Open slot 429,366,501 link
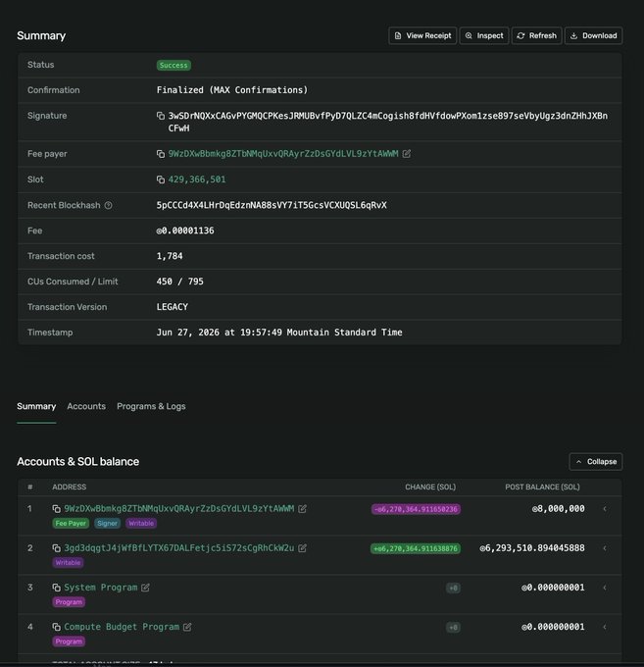Viewport: 644px width, 667px height. (x=197, y=180)
